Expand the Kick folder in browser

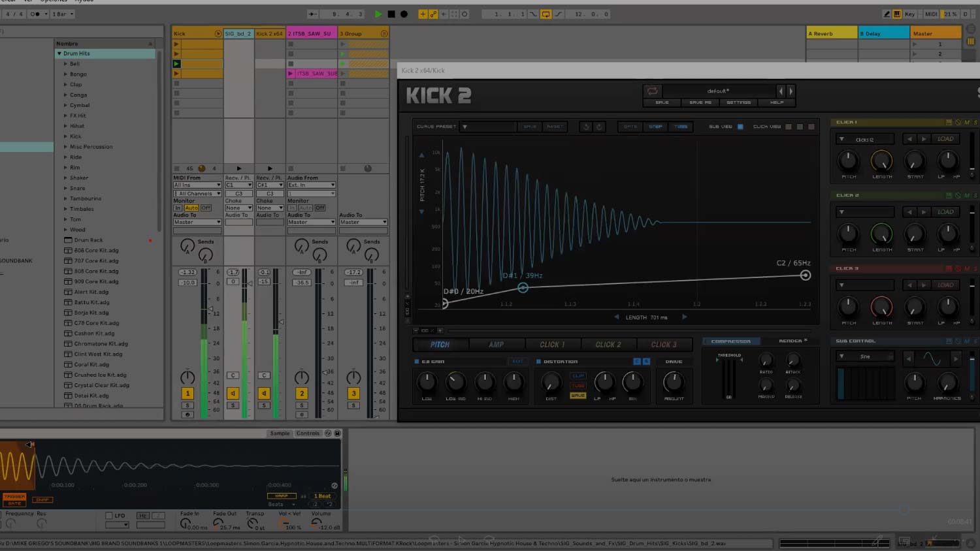pyautogui.click(x=65, y=136)
